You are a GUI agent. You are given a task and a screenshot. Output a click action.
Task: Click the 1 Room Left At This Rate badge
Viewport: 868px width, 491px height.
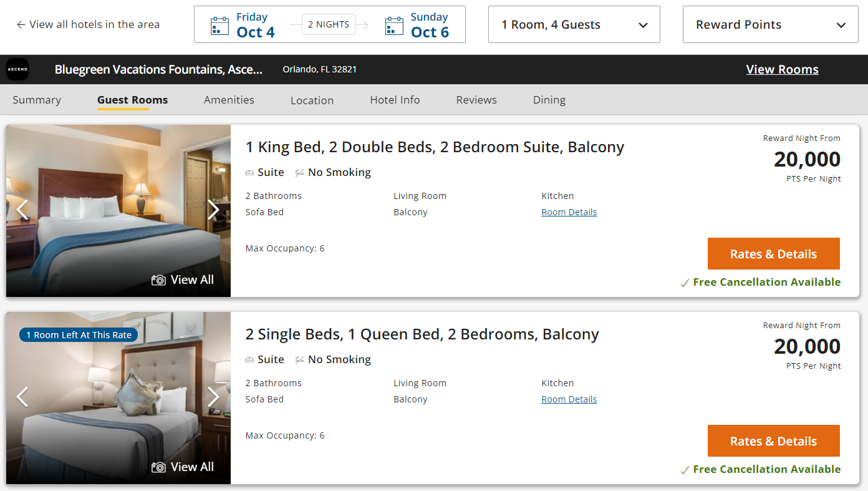tap(78, 334)
